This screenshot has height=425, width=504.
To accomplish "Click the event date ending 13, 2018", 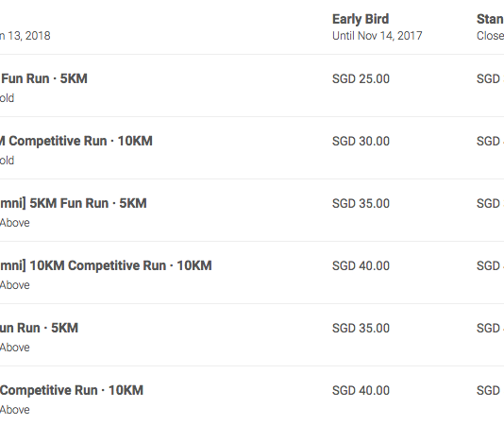I will [x=25, y=36].
